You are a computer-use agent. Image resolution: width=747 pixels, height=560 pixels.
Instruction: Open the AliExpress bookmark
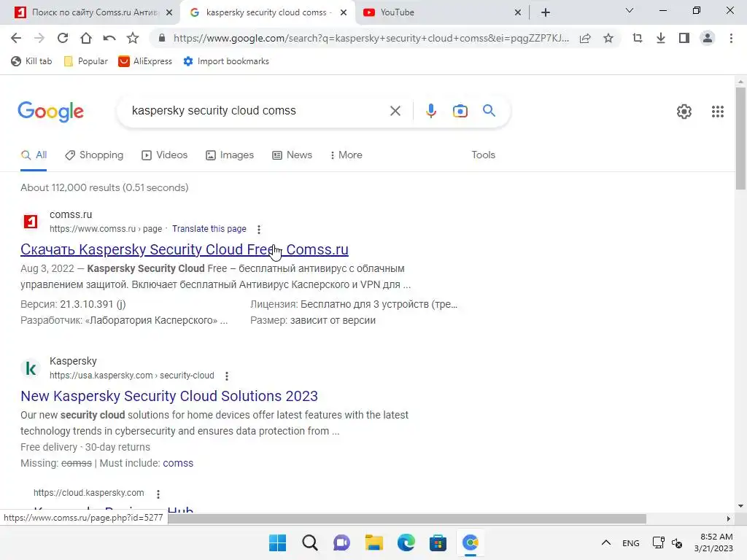pyautogui.click(x=145, y=61)
